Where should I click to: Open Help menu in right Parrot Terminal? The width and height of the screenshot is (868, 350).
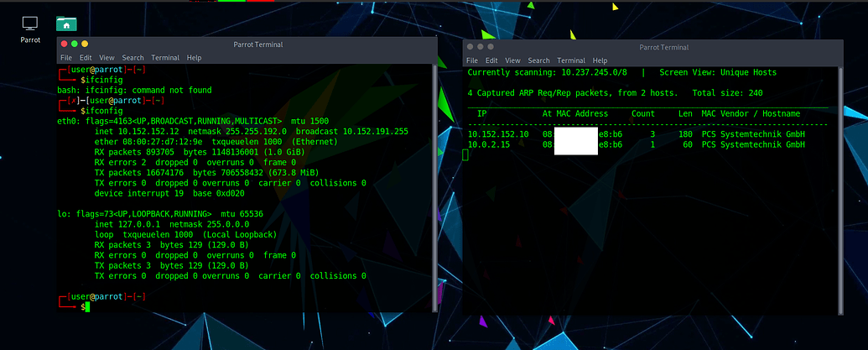600,60
